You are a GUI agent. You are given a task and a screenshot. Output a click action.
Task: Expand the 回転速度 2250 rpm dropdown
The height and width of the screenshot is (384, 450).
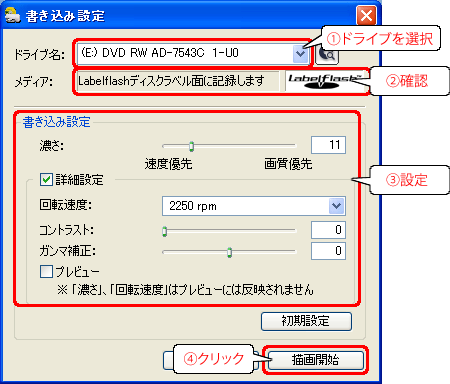pyautogui.click(x=336, y=206)
